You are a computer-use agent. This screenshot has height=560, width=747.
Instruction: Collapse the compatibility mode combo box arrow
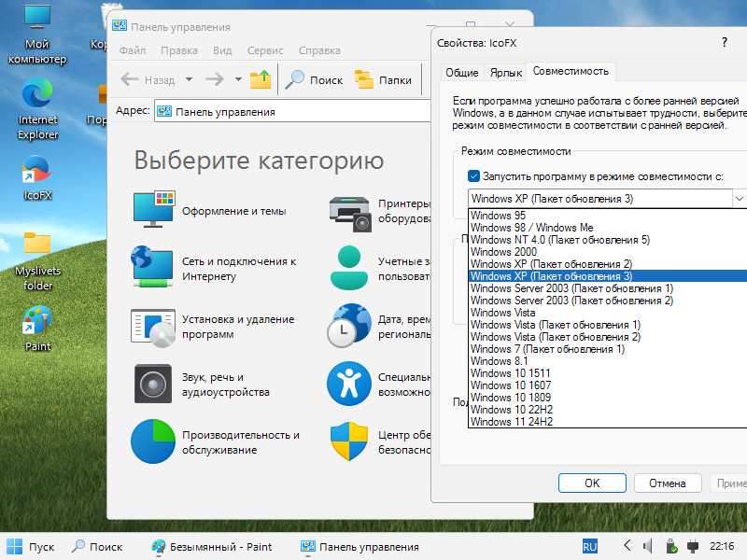click(x=740, y=199)
